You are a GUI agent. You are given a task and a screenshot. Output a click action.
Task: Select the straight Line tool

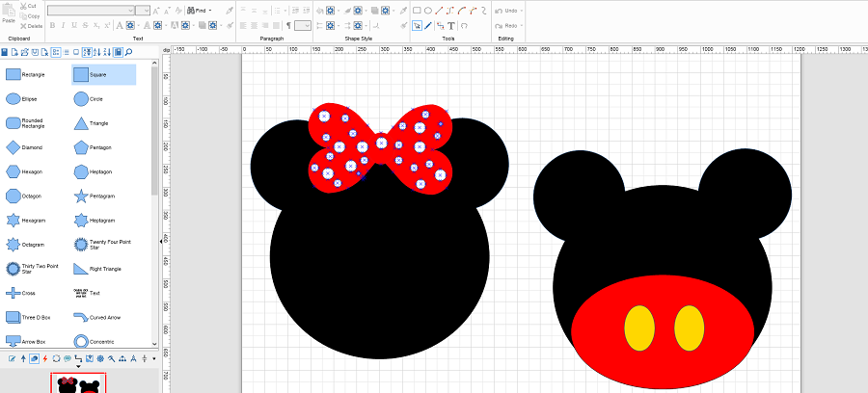pyautogui.click(x=439, y=11)
